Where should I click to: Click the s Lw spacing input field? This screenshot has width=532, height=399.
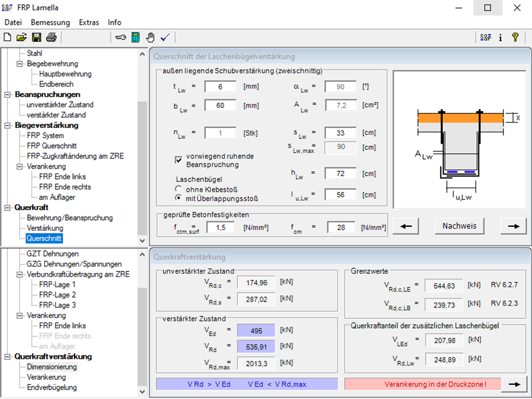coord(340,133)
